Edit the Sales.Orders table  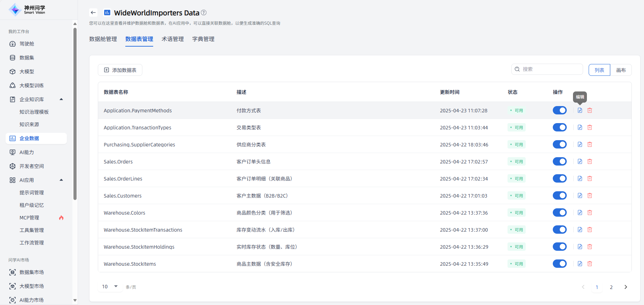click(x=580, y=161)
